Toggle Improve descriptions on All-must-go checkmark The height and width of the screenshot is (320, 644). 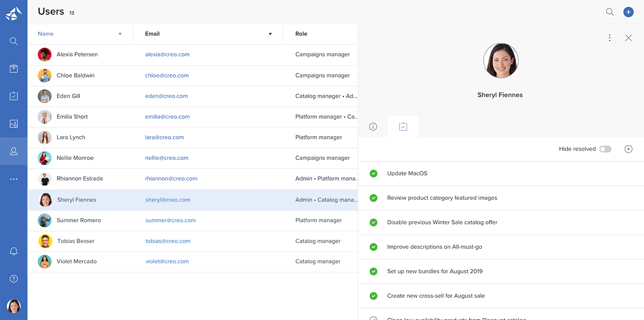pyautogui.click(x=374, y=247)
